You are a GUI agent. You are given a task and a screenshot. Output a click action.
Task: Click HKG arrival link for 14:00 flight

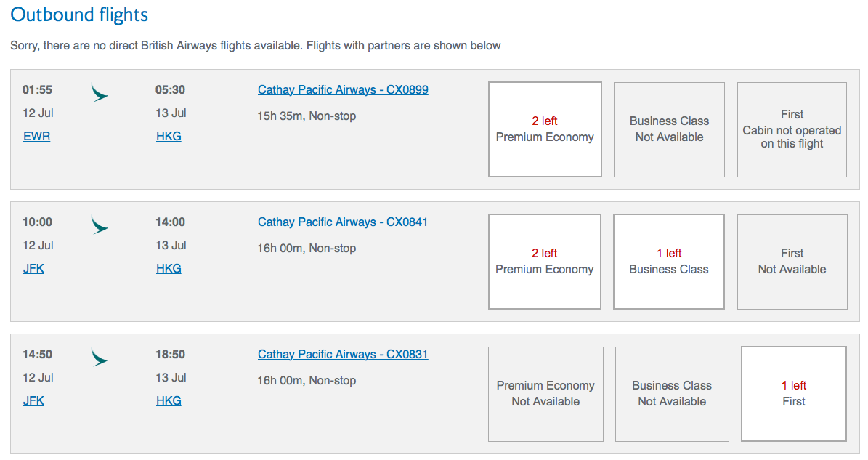[169, 269]
